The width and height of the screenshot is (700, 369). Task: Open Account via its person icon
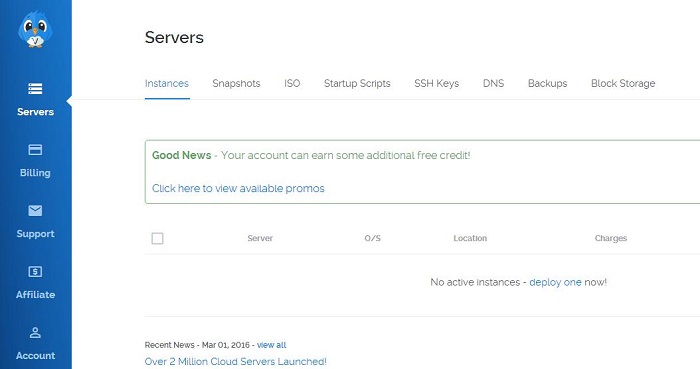[x=35, y=332]
